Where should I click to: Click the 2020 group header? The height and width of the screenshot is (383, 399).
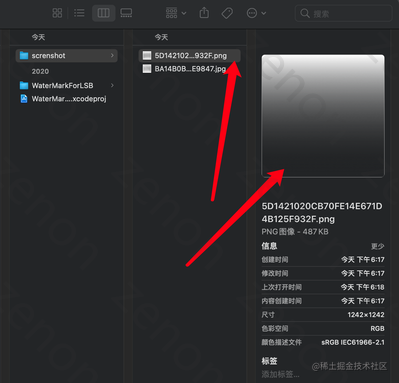point(40,71)
